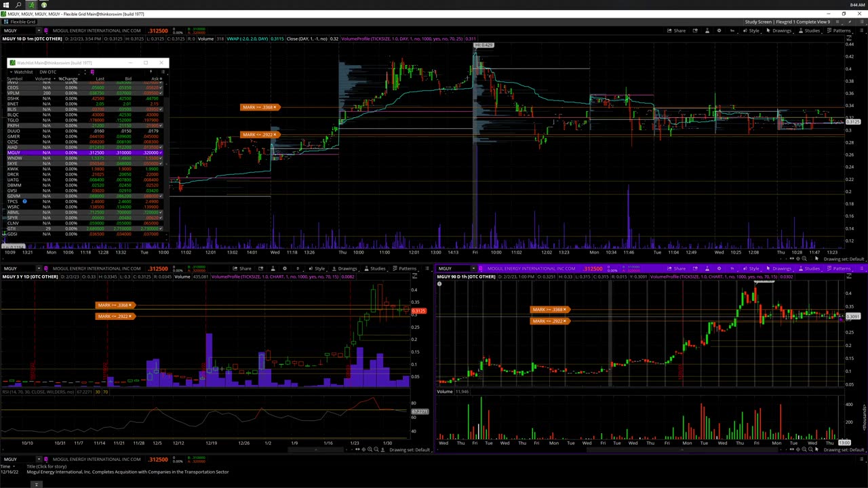Screen dimensions: 868x488
Task: Click Share in the top chart toolbar
Action: (676, 30)
